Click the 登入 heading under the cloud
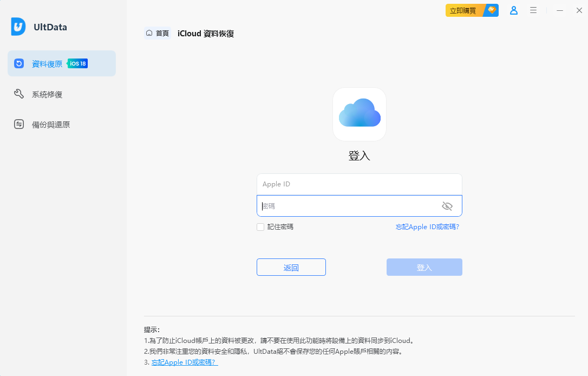Image resolution: width=588 pixels, height=376 pixels. coord(360,155)
